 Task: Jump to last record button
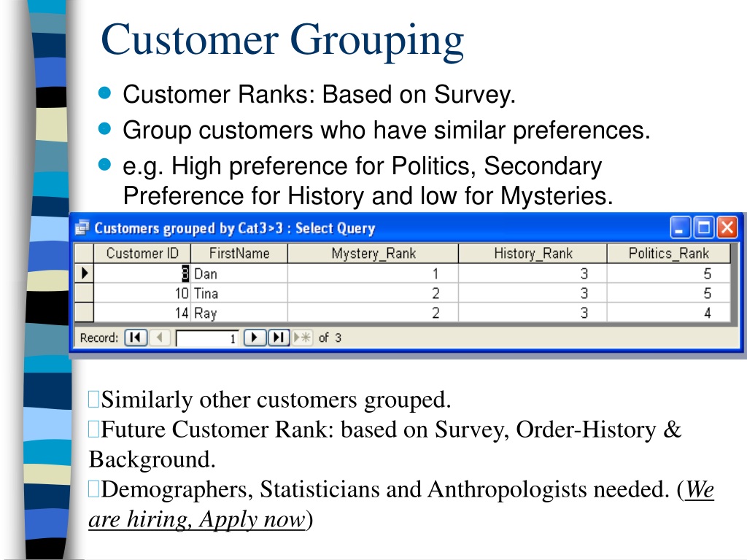(279, 338)
